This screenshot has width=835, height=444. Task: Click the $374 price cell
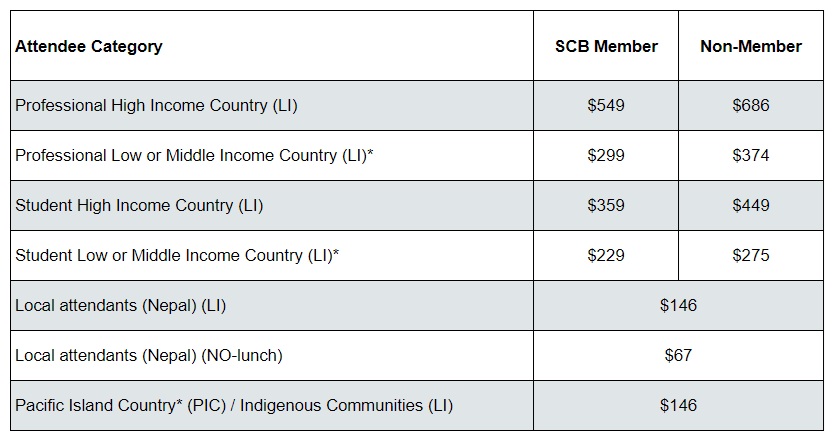pos(751,155)
